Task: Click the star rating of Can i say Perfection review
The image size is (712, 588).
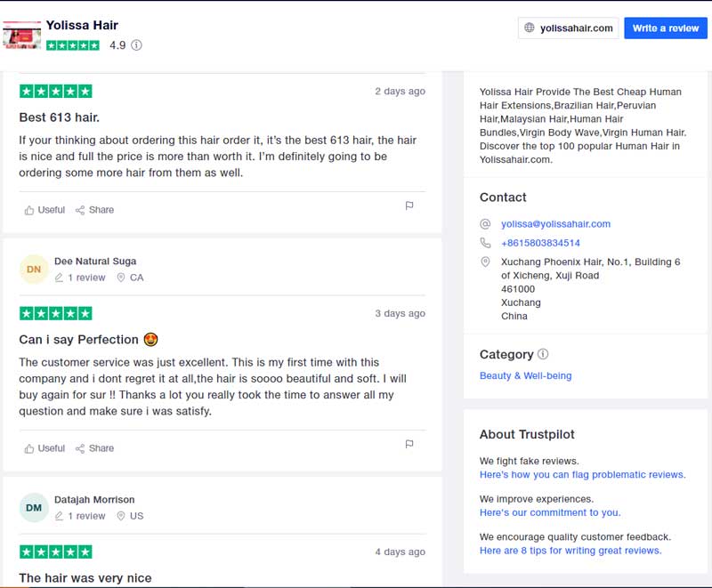Action: (56, 313)
